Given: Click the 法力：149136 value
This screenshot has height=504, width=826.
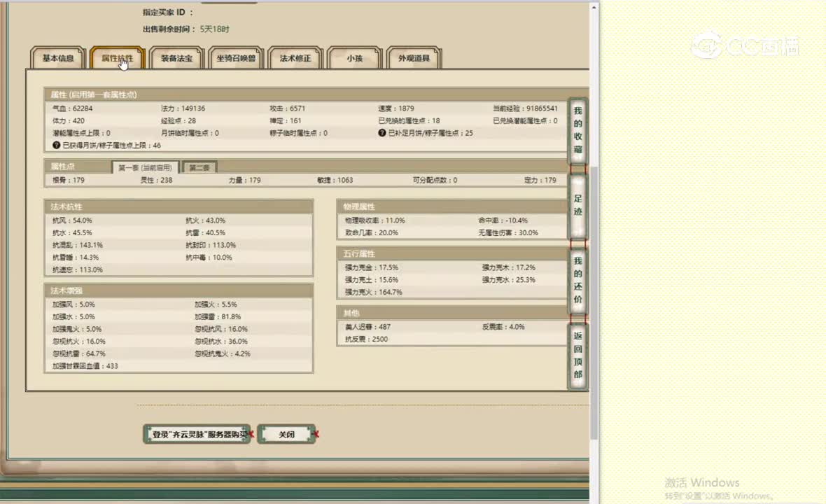Looking at the screenshot, I should point(183,108).
